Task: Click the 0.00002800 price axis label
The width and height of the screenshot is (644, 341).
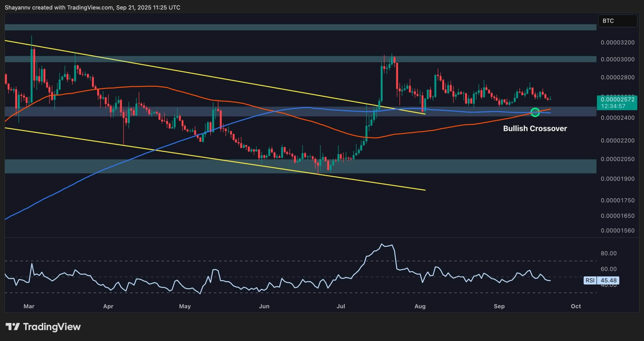Action: point(617,77)
